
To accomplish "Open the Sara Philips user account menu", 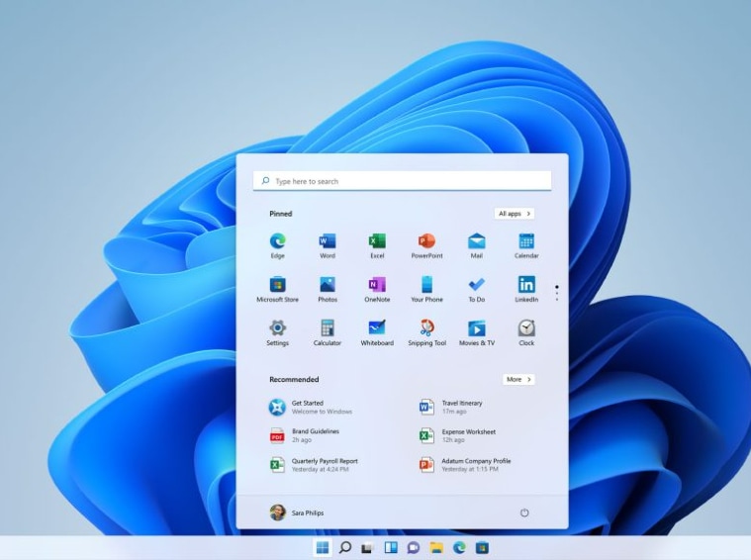I will [x=297, y=513].
